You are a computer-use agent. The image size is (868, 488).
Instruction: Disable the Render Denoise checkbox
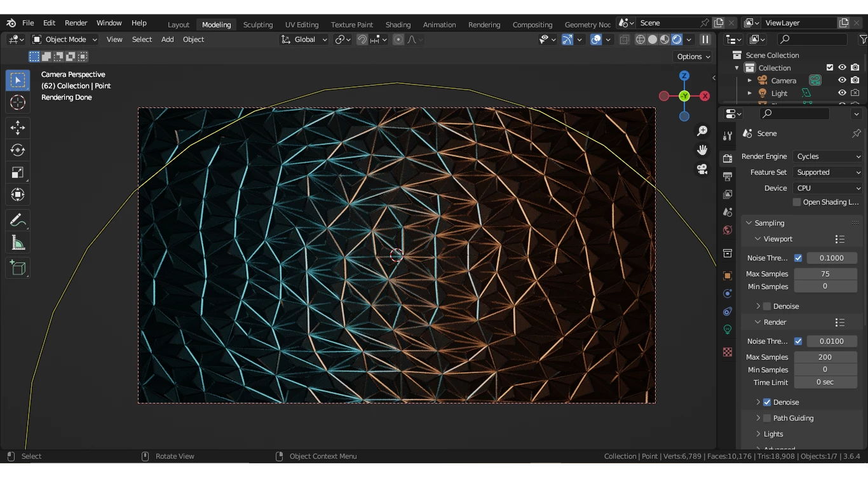pyautogui.click(x=767, y=402)
